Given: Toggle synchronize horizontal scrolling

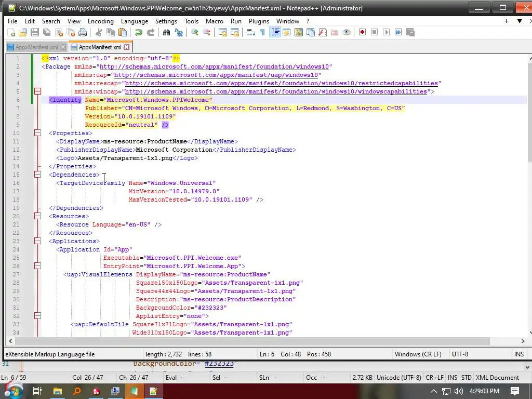Looking at the screenshot, I should point(235,33).
